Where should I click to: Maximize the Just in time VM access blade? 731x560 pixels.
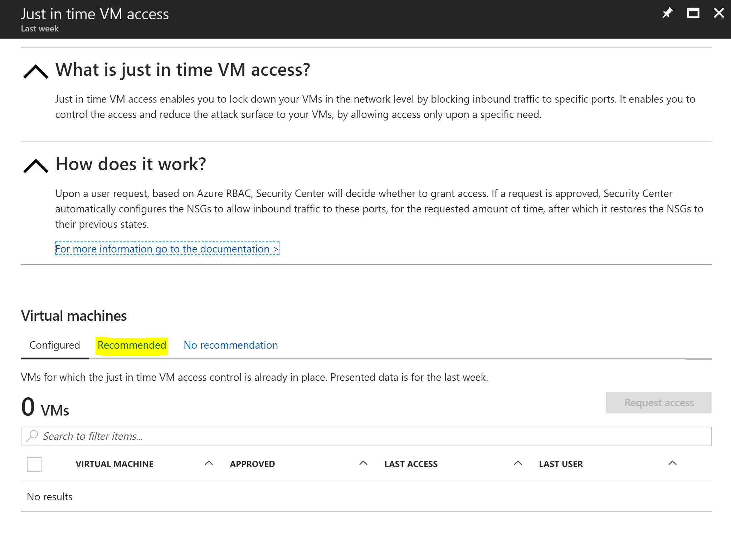[693, 14]
